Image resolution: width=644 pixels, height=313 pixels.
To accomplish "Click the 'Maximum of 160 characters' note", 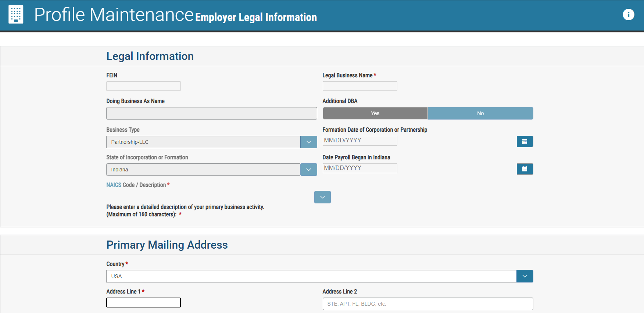I will (142, 214).
